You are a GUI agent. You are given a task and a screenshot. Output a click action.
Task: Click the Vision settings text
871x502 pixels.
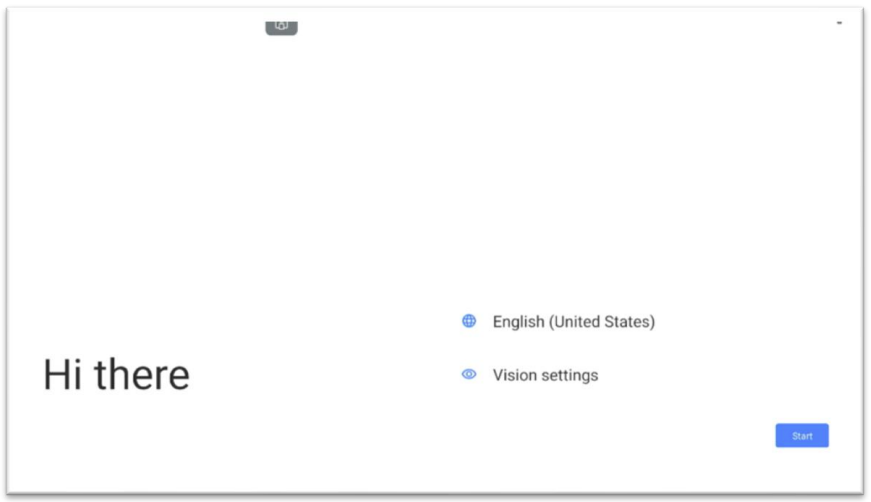point(545,375)
